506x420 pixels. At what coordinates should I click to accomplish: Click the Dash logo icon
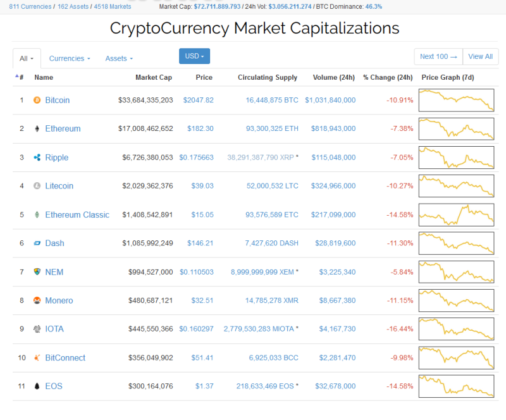click(37, 244)
